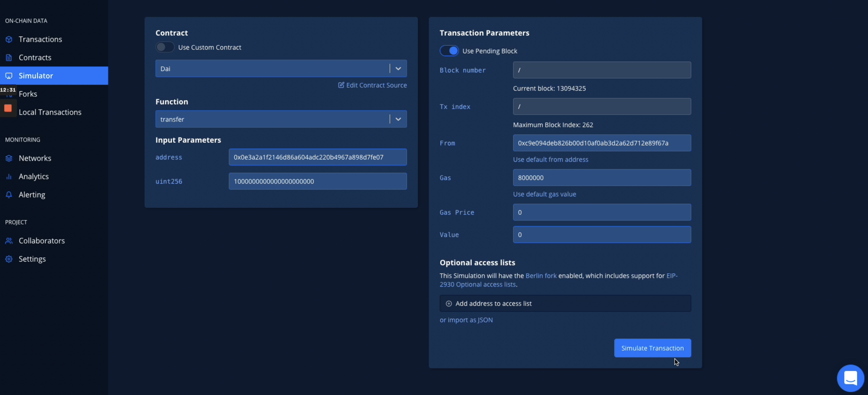The image size is (868, 395).
Task: Click the Analytics bar chart icon
Action: coord(9,177)
